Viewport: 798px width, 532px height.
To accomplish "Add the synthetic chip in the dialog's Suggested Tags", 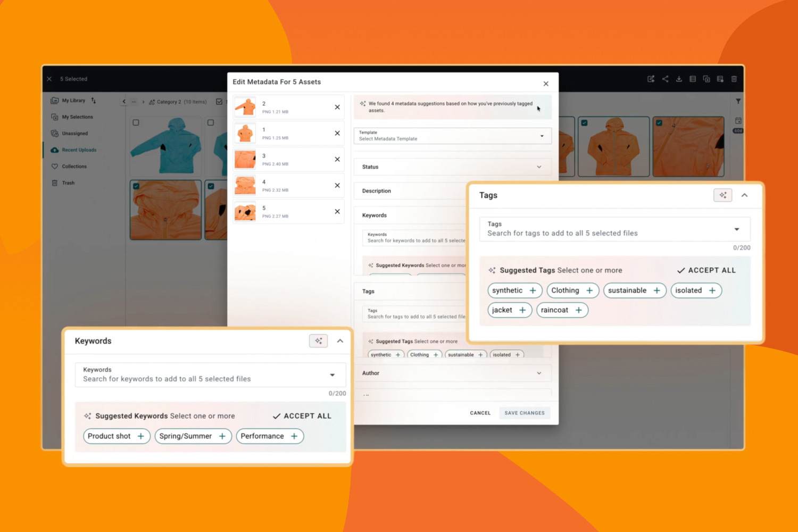I will 386,354.
